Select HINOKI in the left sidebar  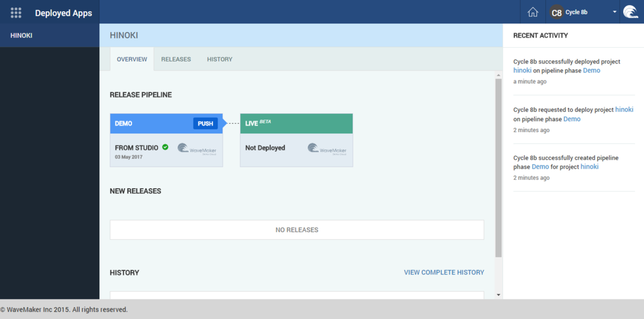pyautogui.click(x=50, y=35)
